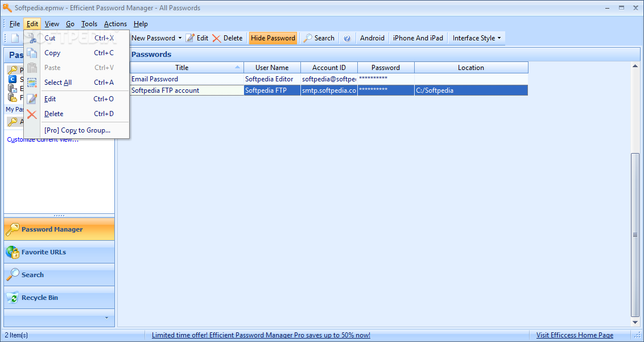
Task: Click the Account ID column header
Action: point(329,68)
